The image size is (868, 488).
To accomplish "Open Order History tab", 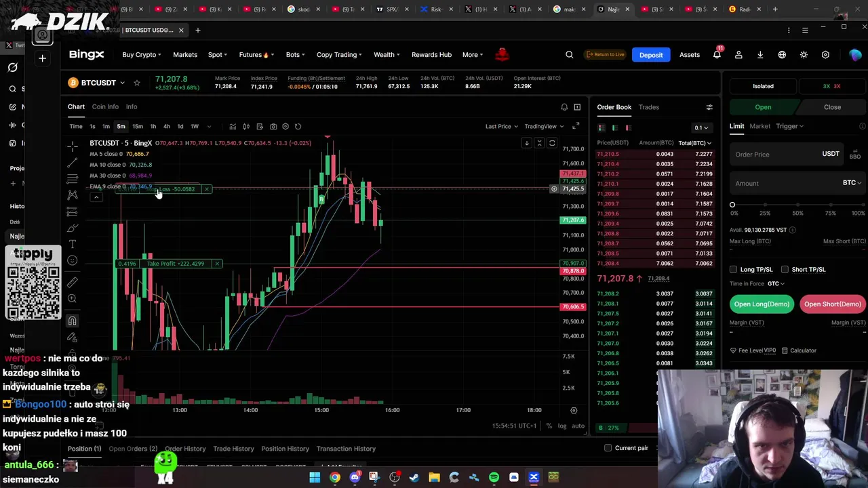I will tap(185, 449).
